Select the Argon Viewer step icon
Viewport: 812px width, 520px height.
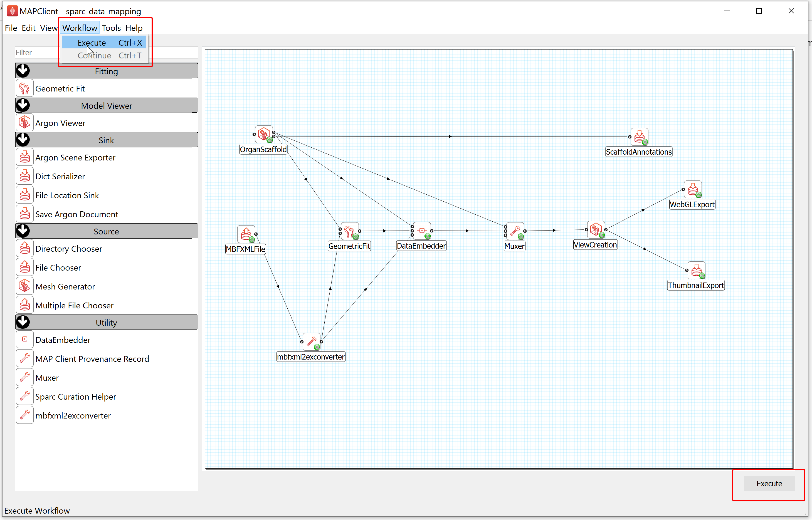click(x=25, y=123)
